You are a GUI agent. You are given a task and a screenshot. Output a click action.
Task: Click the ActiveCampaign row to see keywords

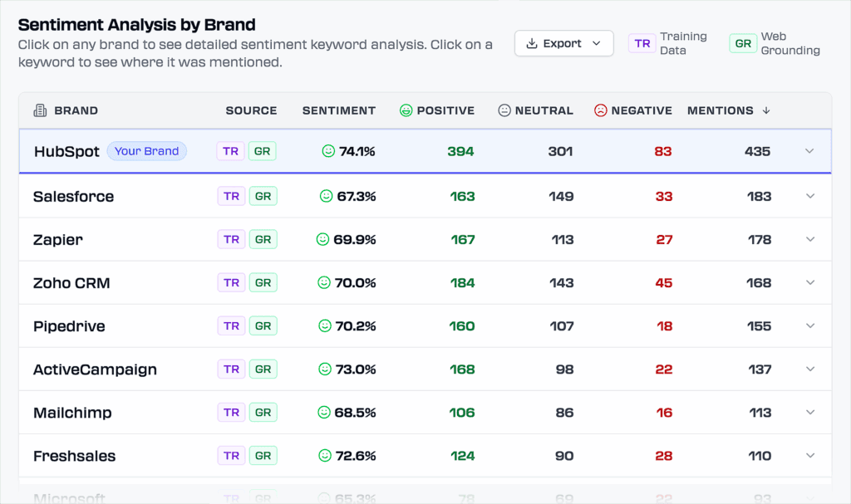[94, 369]
